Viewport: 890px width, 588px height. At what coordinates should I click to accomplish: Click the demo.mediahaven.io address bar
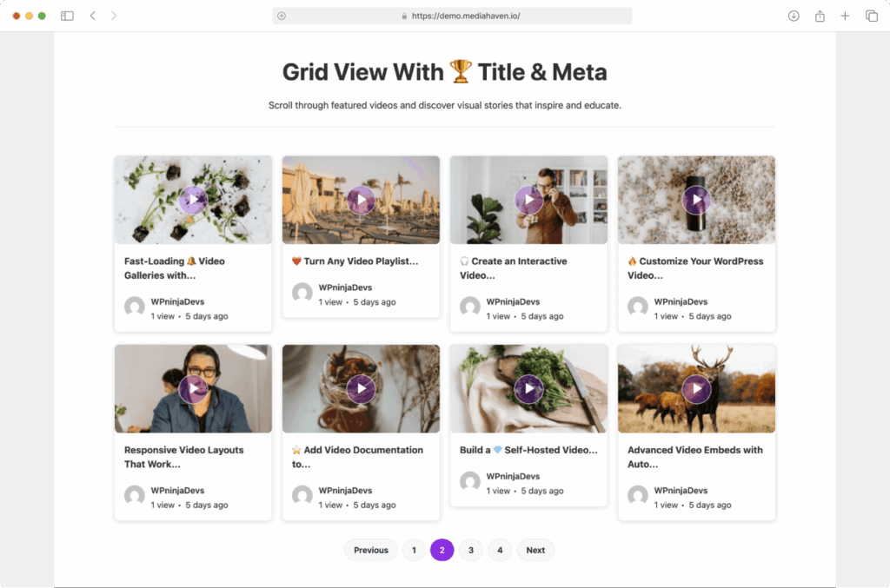click(x=452, y=16)
